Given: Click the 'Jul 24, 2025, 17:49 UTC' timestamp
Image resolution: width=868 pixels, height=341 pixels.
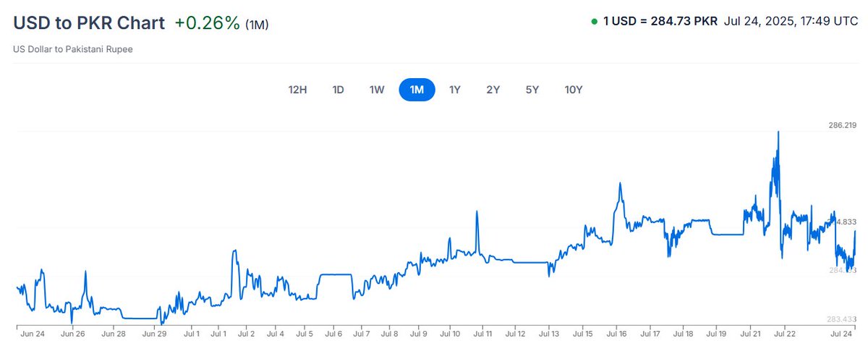Looking at the screenshot, I should 791,22.
